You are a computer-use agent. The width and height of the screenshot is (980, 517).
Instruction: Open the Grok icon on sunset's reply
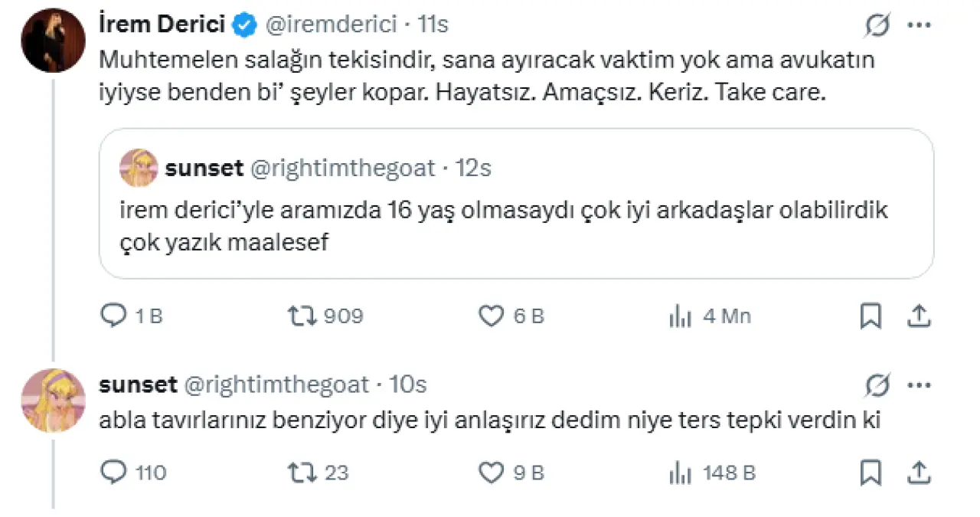coord(877,384)
